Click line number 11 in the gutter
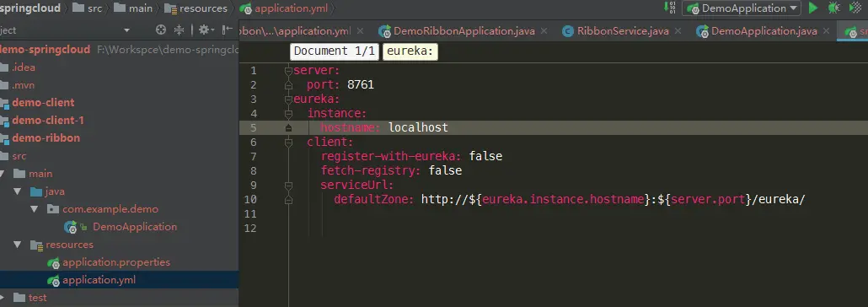This screenshot has height=307, width=868. pos(250,213)
